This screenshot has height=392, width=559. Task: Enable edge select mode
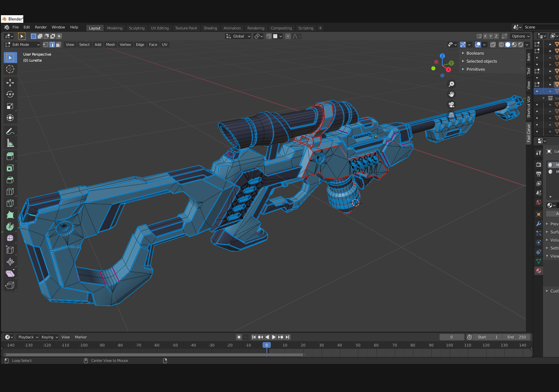(x=52, y=45)
